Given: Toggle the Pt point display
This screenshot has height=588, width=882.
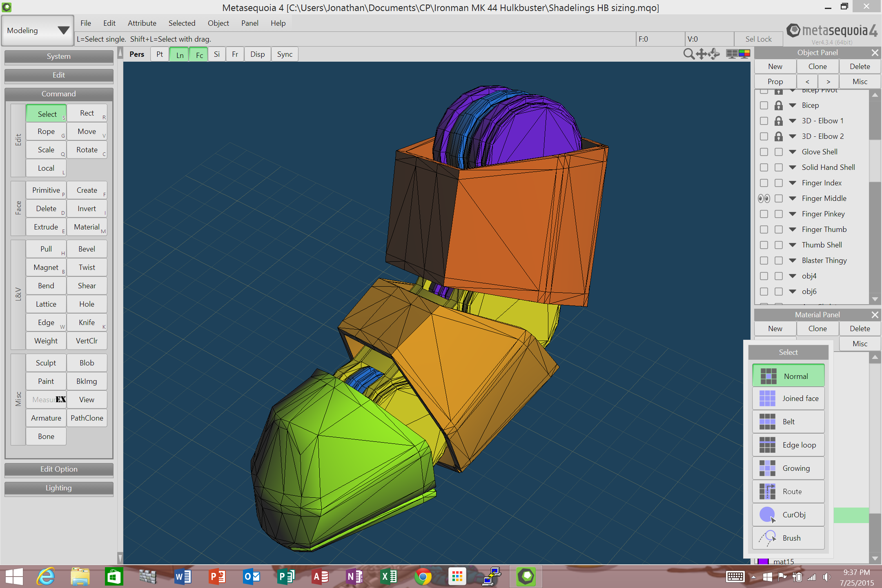Looking at the screenshot, I should tap(160, 54).
